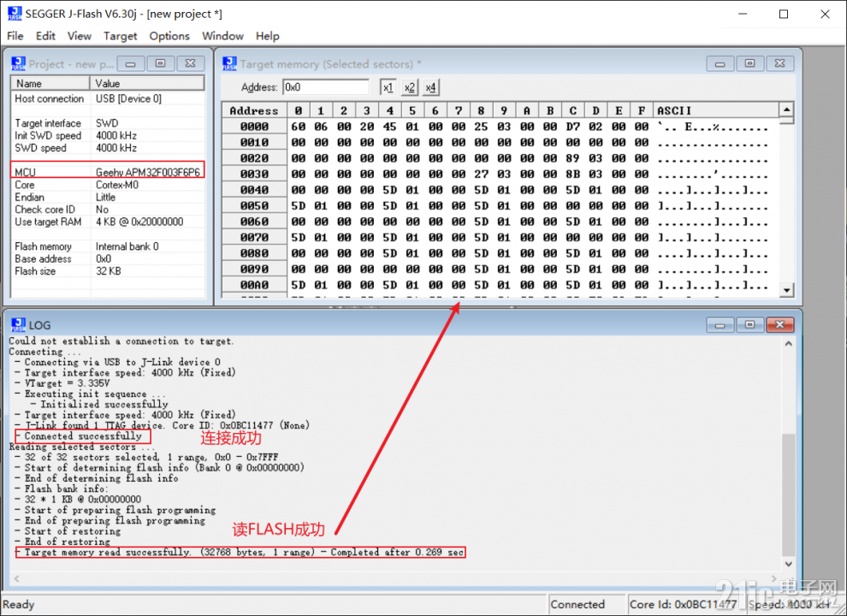The image size is (847, 616).
Task: Open the Options menu
Action: coord(169,36)
